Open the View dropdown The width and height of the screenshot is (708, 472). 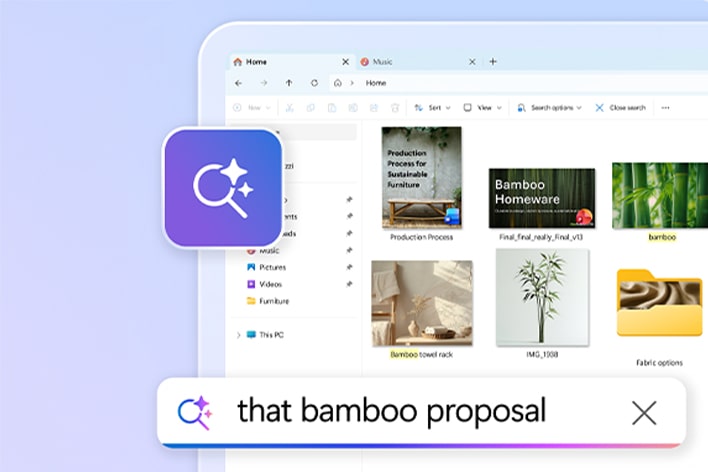pos(483,107)
